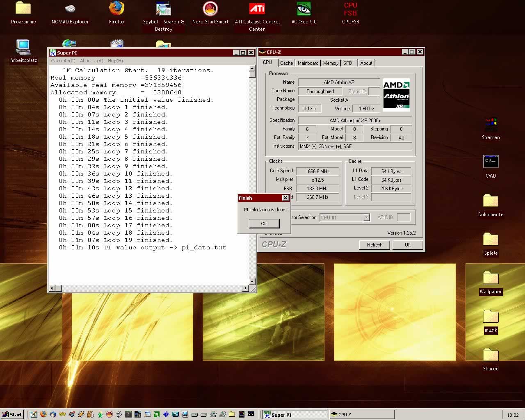Viewport: 525px width, 420px height.
Task: Click Thoroughbred code name field
Action: [320, 91]
